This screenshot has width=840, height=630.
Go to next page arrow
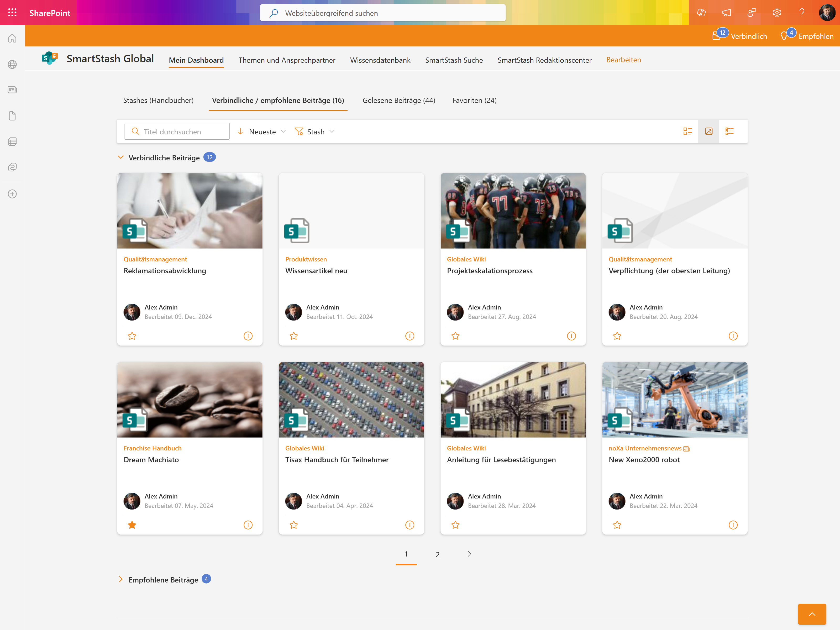click(x=469, y=554)
